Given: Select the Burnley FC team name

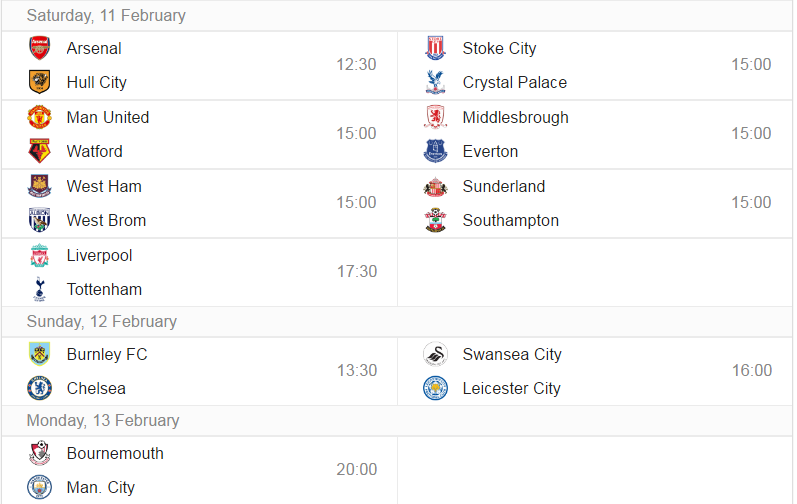Looking at the screenshot, I should tap(107, 354).
